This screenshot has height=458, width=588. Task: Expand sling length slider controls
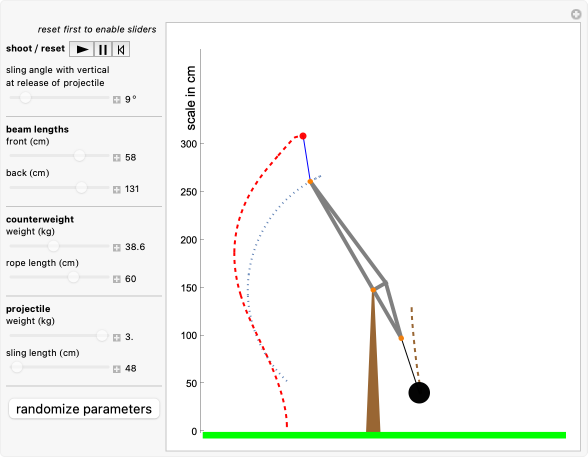pyautogui.click(x=117, y=369)
